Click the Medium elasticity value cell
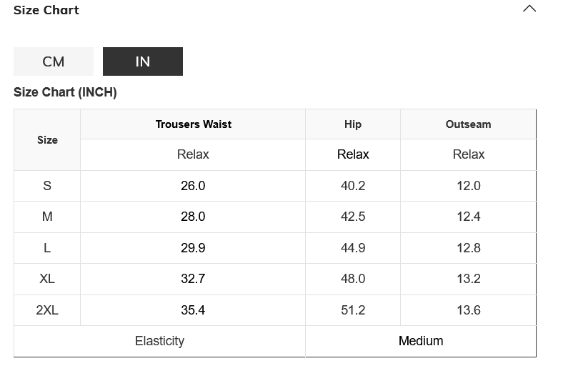588x381 pixels. click(421, 341)
